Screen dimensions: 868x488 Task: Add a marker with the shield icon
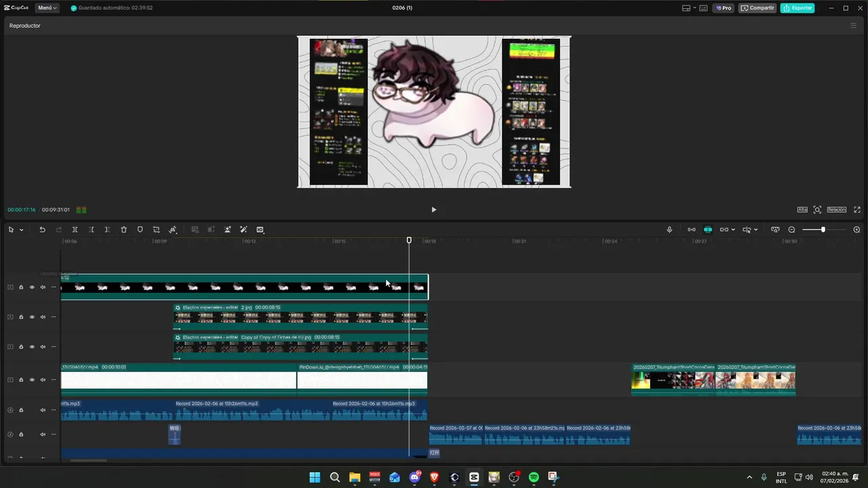[140, 230]
